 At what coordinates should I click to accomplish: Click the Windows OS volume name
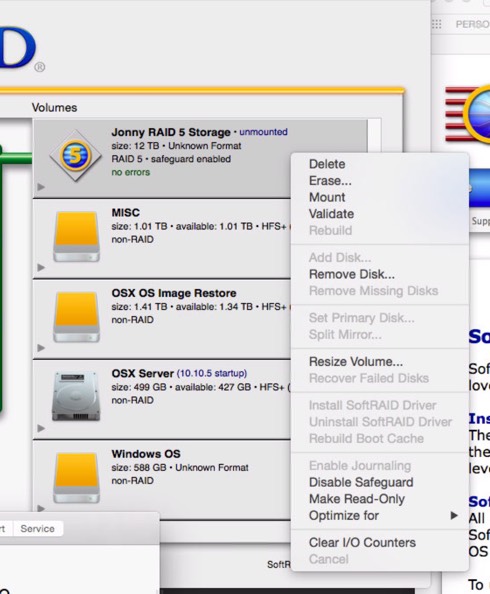(x=146, y=454)
